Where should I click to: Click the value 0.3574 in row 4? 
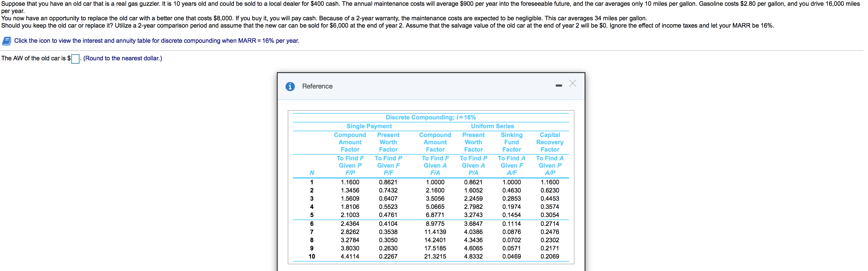tap(550, 207)
